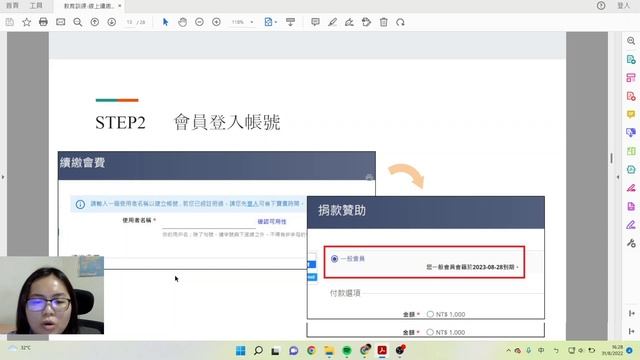Open the zoom percentage dropdown arrow
Image resolution: width=640 pixels, height=360 pixels.
point(252,22)
